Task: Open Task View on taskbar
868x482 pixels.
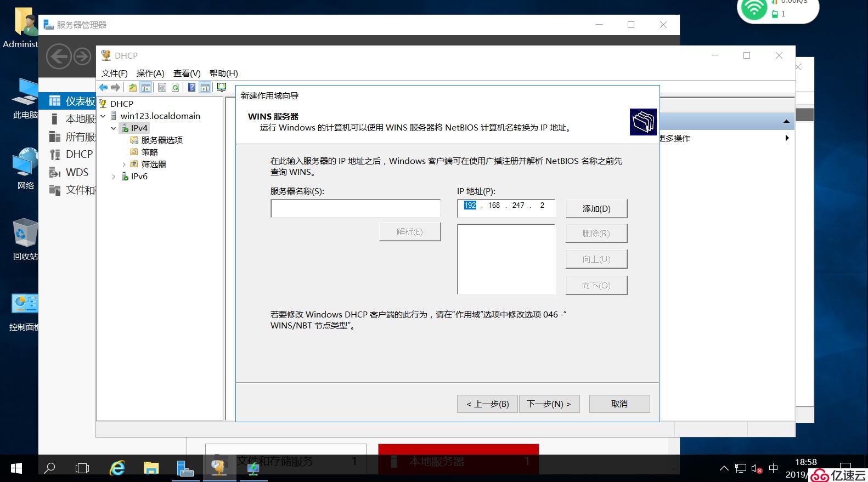Action: [x=82, y=468]
